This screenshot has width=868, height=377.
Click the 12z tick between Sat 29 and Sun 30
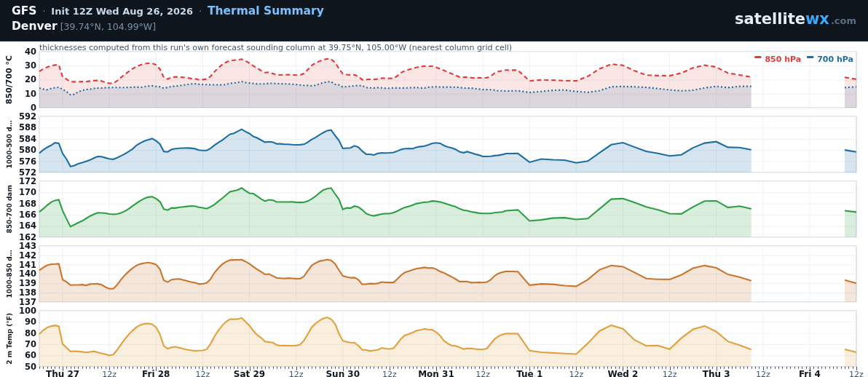296,374
